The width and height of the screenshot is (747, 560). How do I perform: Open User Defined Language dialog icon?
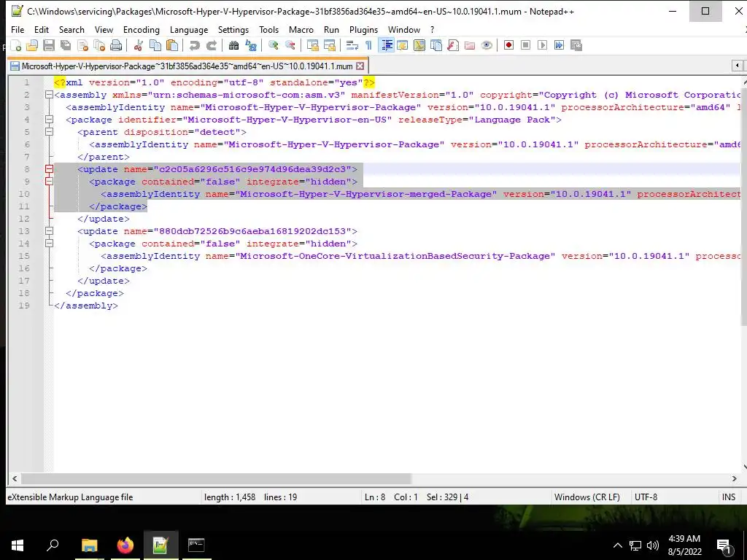click(403, 45)
